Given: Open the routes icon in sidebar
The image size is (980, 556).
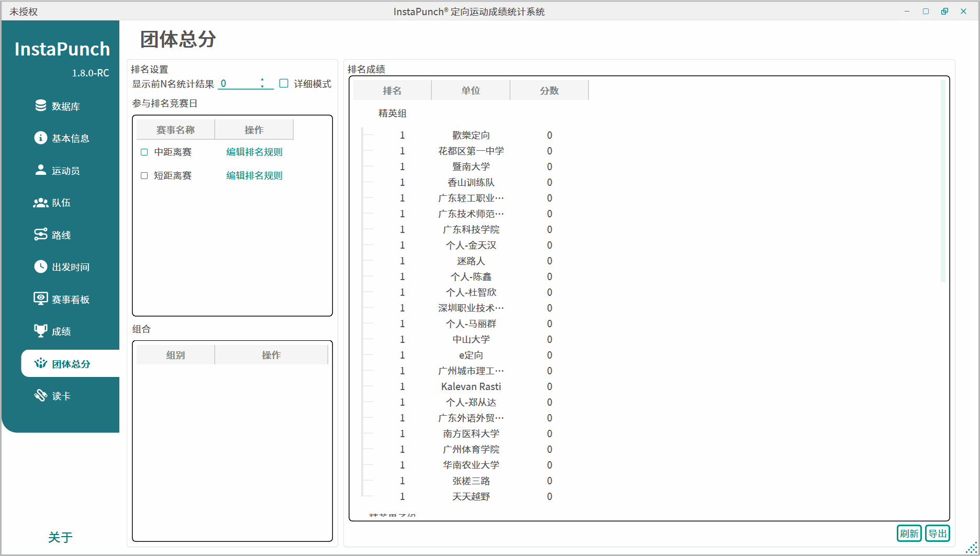Looking at the screenshot, I should click(41, 235).
